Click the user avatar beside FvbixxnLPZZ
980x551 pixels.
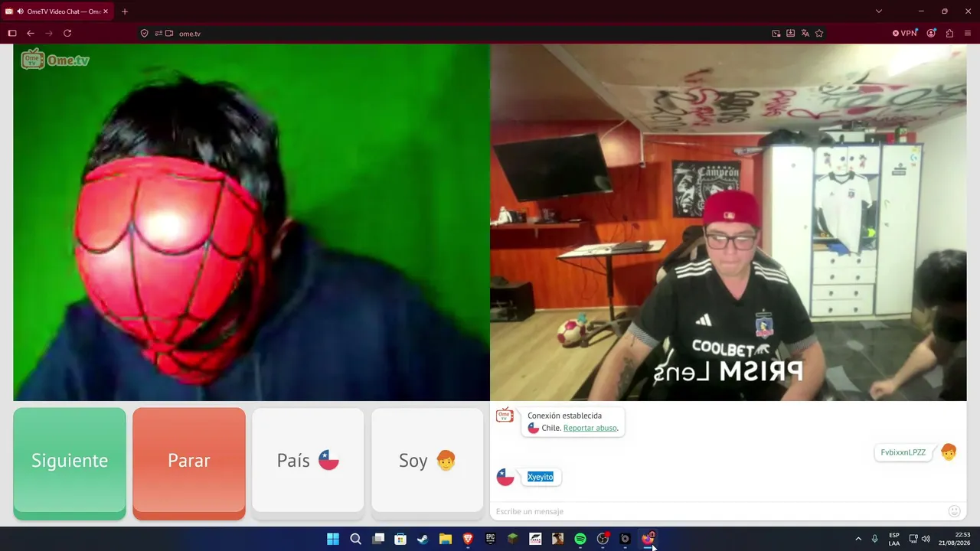[949, 452]
